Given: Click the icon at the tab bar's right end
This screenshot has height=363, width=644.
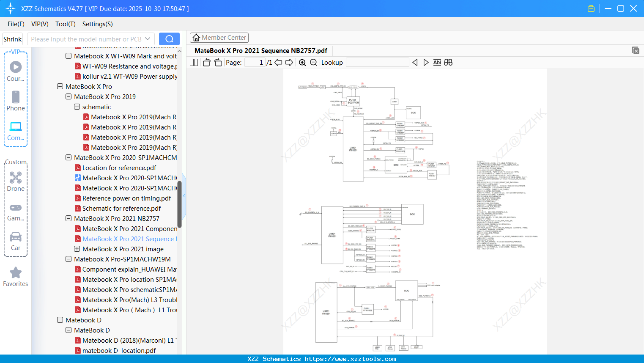Looking at the screenshot, I should coord(636,50).
